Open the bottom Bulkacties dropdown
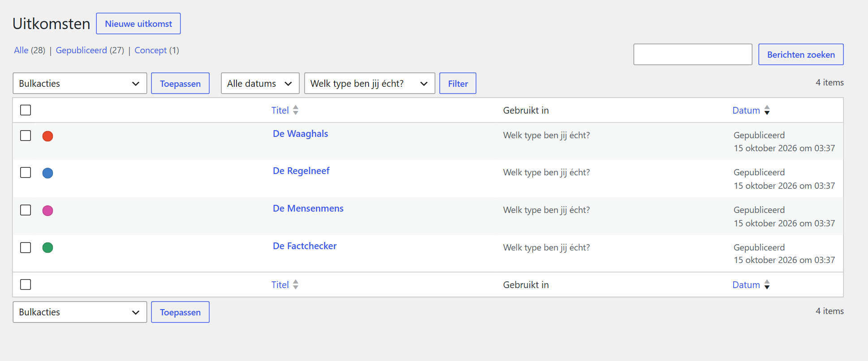This screenshot has height=361, width=868. tap(80, 312)
